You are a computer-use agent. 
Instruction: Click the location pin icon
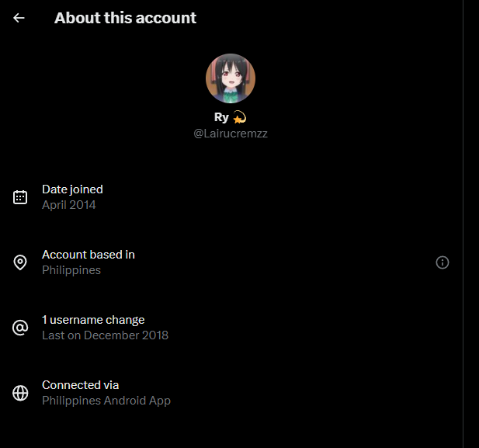pos(20,262)
